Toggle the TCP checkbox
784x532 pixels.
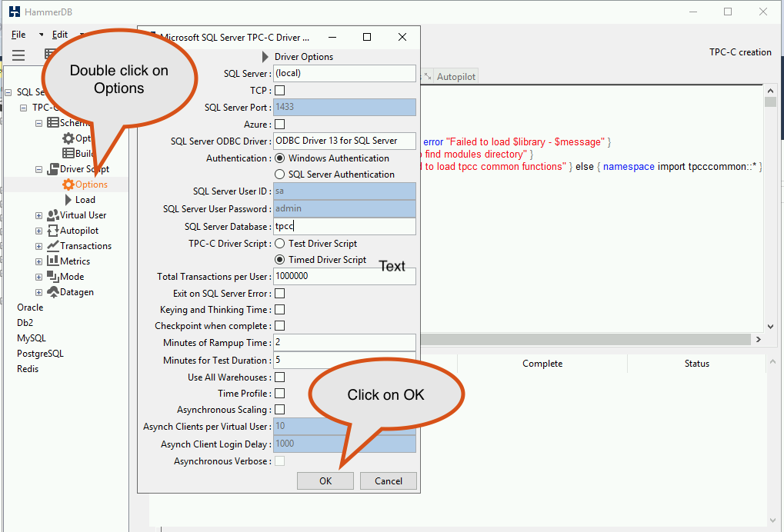tap(280, 91)
